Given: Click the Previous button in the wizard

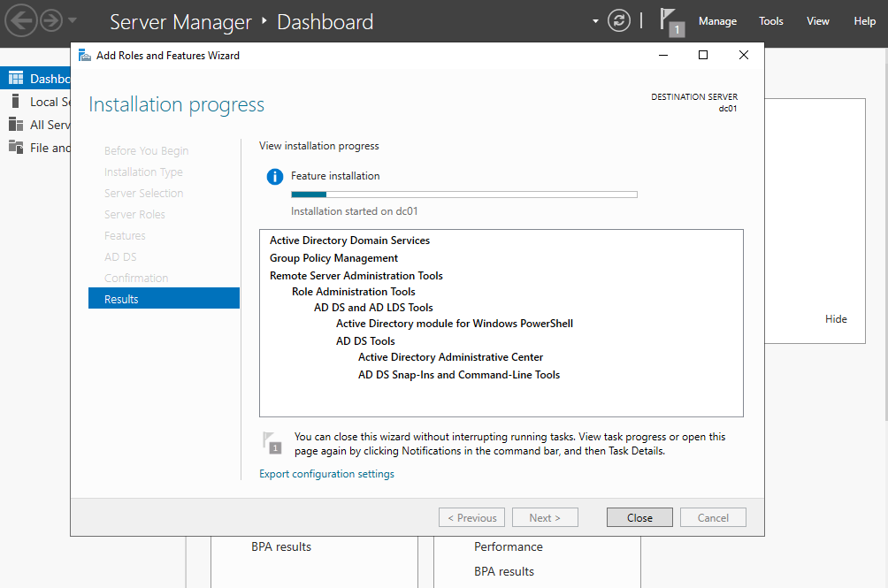Looking at the screenshot, I should (471, 517).
